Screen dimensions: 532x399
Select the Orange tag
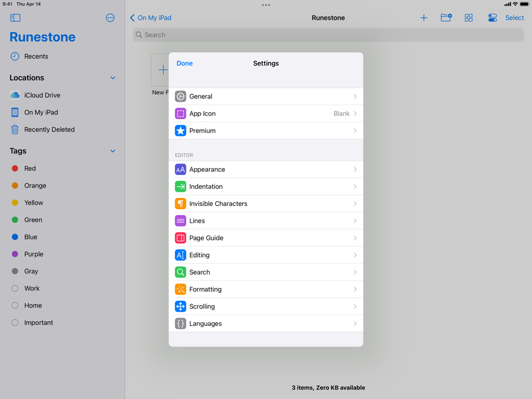[x=62, y=186]
